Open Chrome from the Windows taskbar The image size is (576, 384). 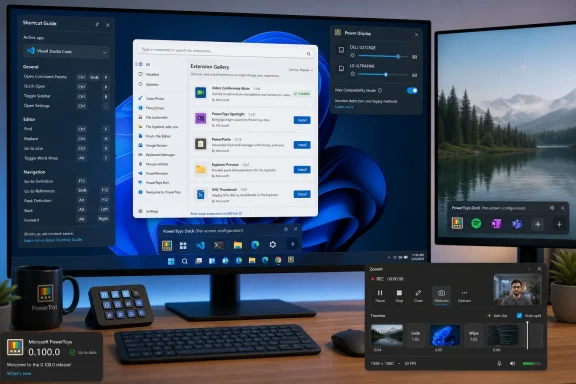pos(278,260)
